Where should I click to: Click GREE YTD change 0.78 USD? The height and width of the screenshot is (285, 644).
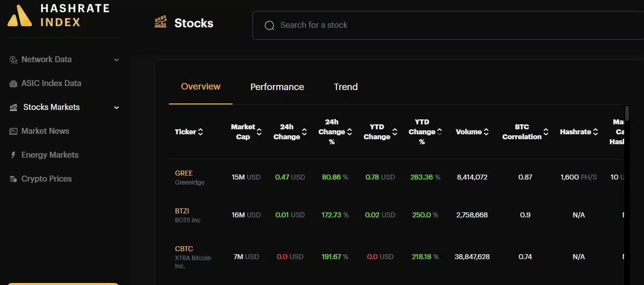(380, 177)
